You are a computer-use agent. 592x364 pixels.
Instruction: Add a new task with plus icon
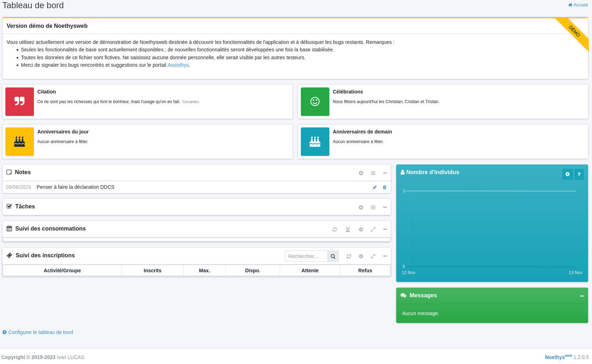[x=361, y=207]
